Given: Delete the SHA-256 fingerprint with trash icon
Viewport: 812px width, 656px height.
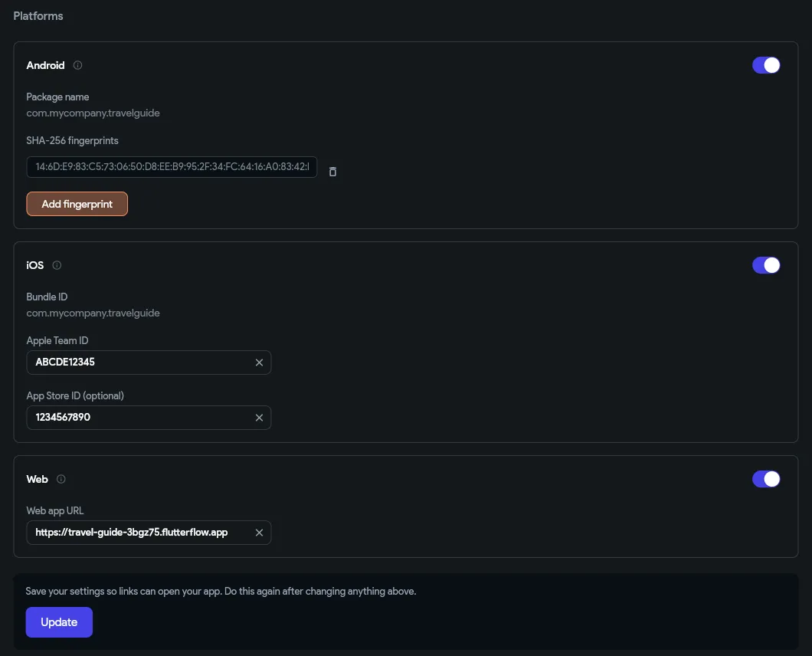Looking at the screenshot, I should [x=332, y=172].
